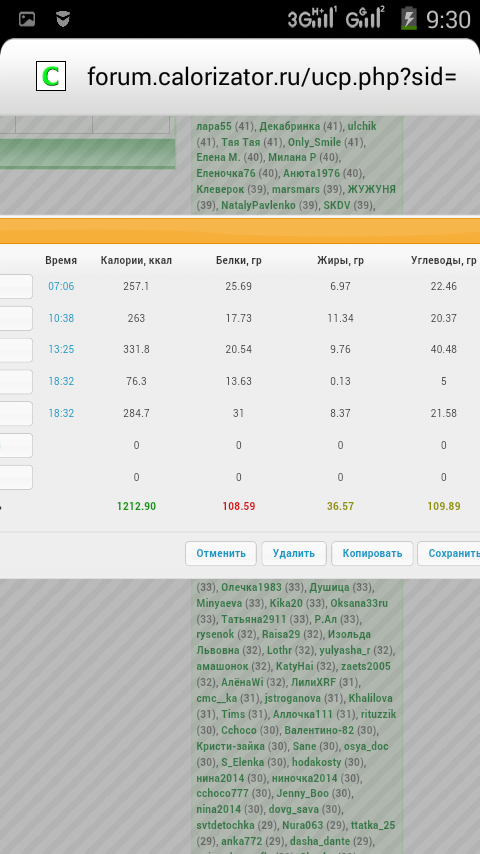Click the Отменить button

coord(221,553)
